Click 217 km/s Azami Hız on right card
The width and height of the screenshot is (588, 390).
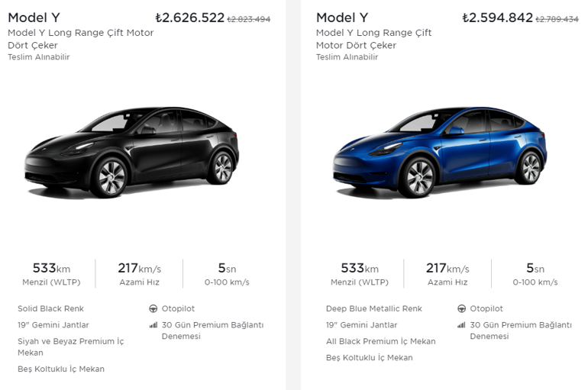(447, 274)
